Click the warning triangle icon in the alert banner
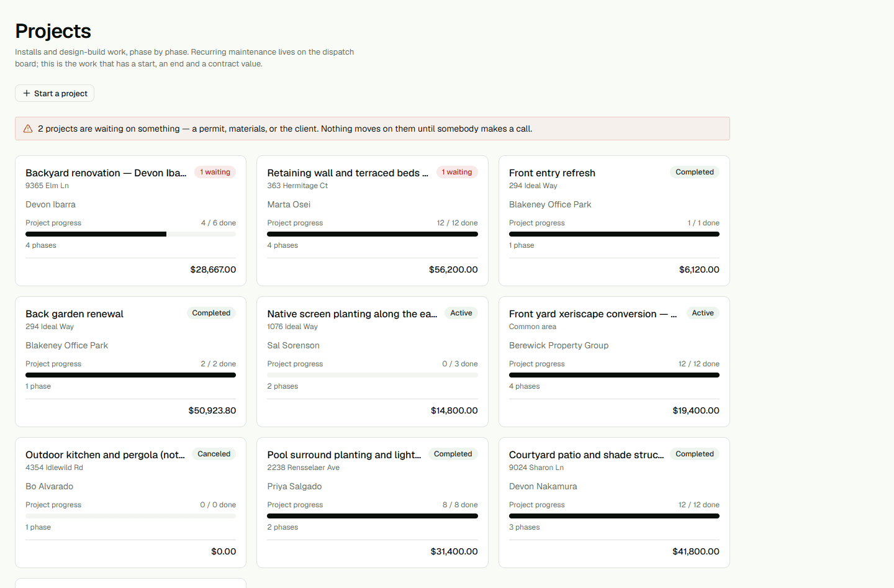 click(28, 129)
